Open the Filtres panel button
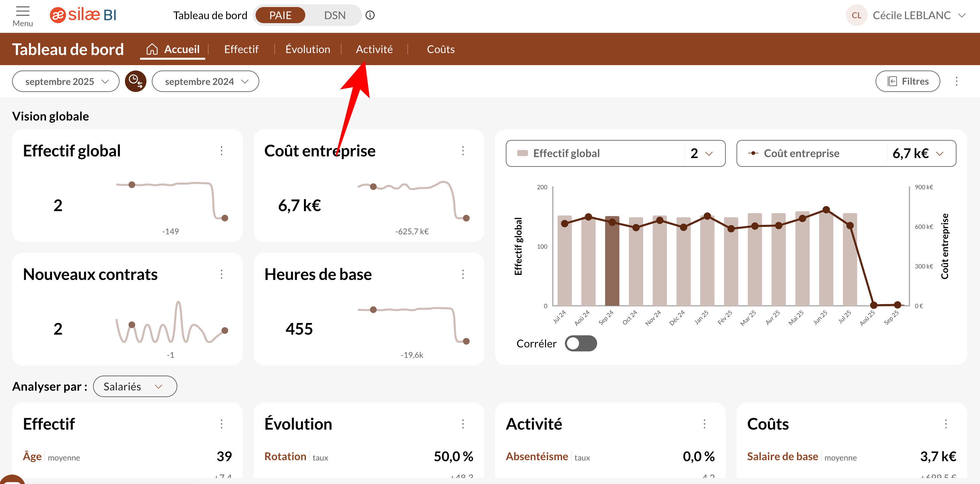980x484 pixels. coord(907,81)
